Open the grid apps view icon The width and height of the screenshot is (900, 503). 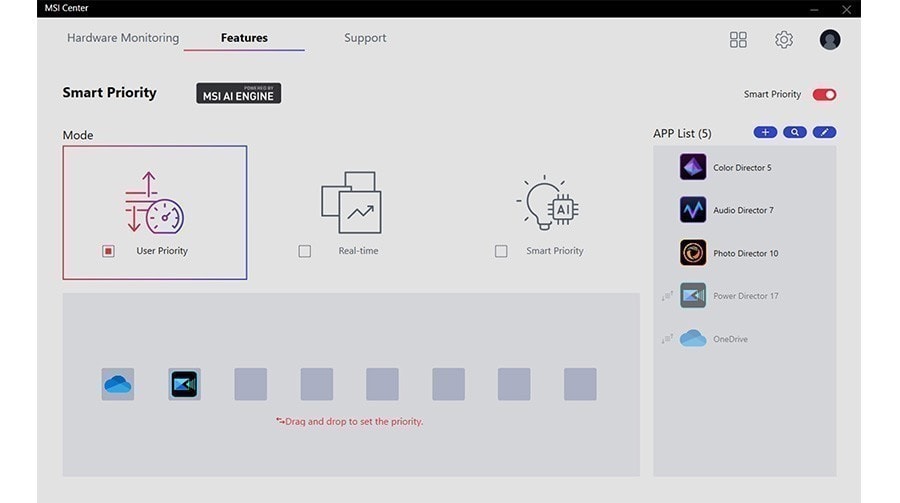point(738,40)
